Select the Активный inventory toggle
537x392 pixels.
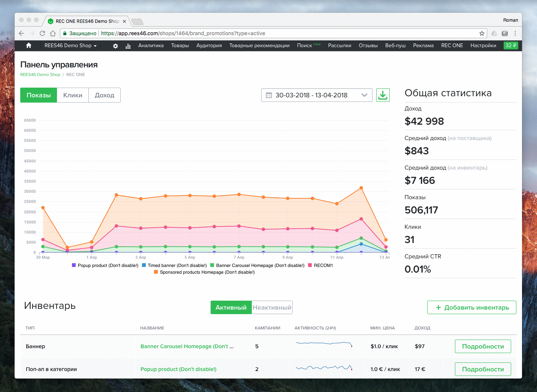click(x=231, y=307)
